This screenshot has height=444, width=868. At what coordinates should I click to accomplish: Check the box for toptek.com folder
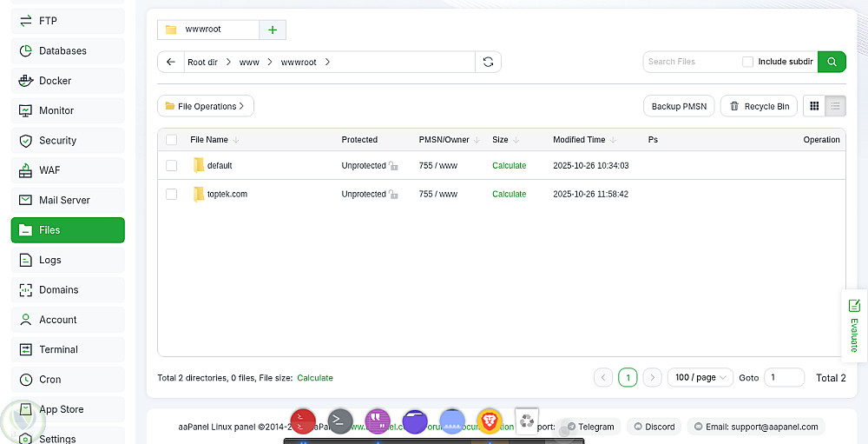pyautogui.click(x=172, y=194)
